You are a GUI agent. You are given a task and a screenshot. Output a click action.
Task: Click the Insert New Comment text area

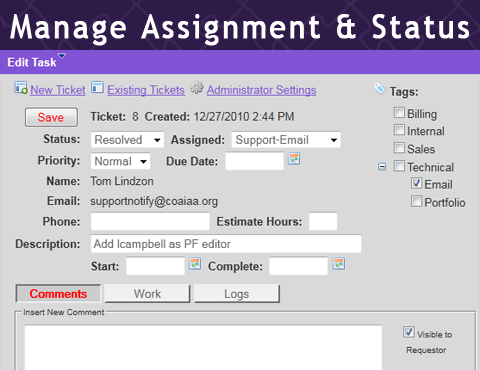click(203, 347)
